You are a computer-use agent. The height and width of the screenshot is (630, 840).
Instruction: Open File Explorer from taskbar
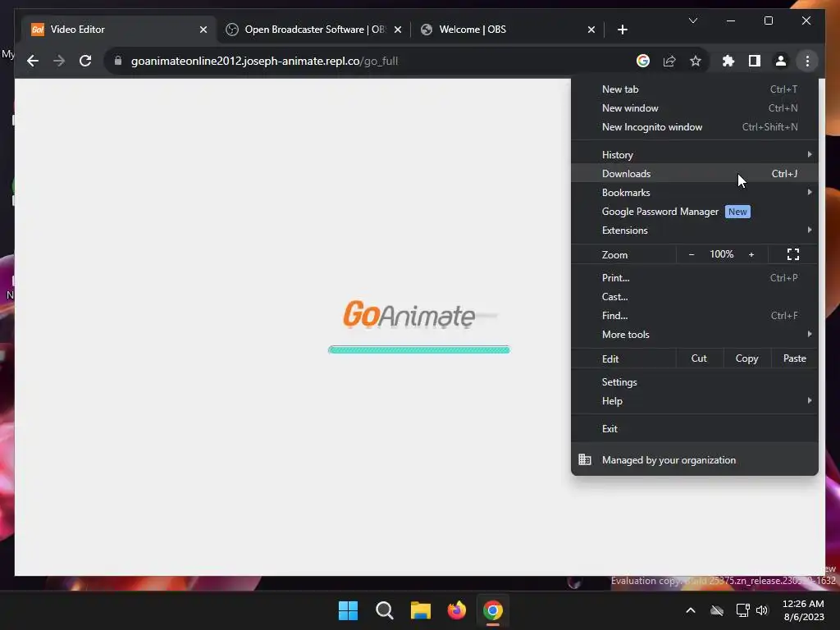[421, 610]
